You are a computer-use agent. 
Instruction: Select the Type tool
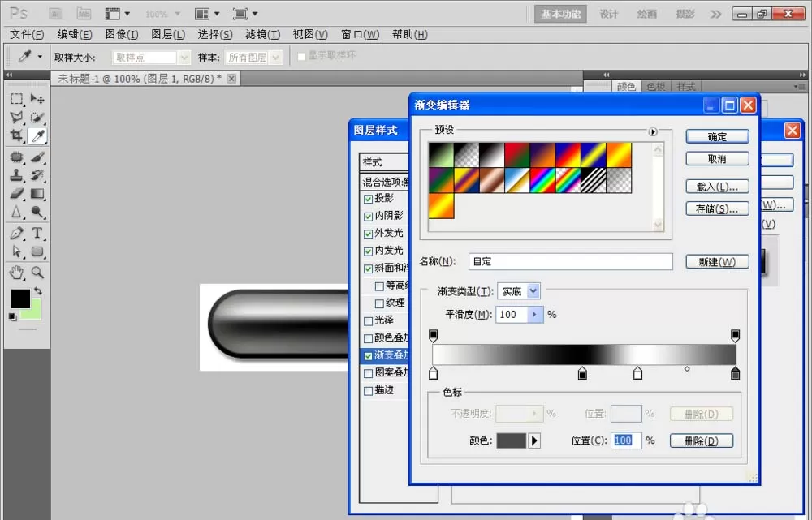pos(37,233)
